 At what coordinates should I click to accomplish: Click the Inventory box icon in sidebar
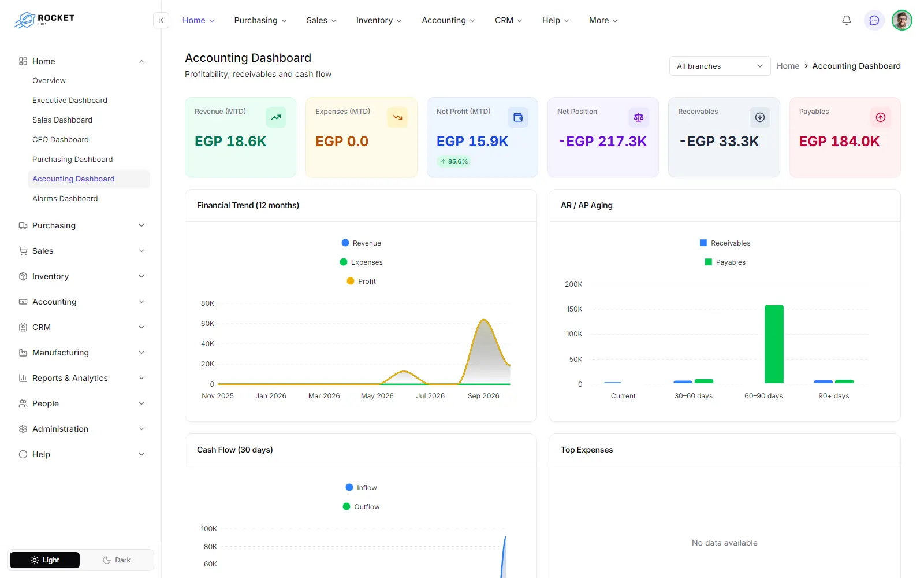point(23,276)
